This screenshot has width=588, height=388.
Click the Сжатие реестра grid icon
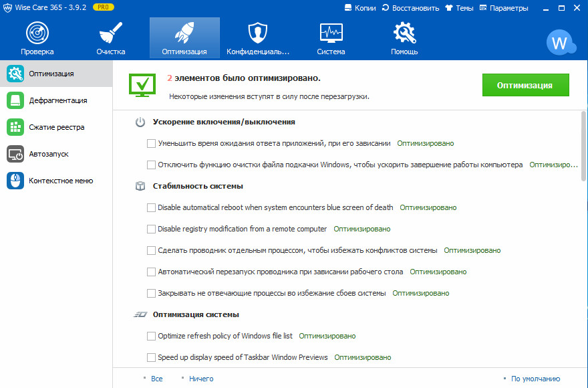point(15,127)
